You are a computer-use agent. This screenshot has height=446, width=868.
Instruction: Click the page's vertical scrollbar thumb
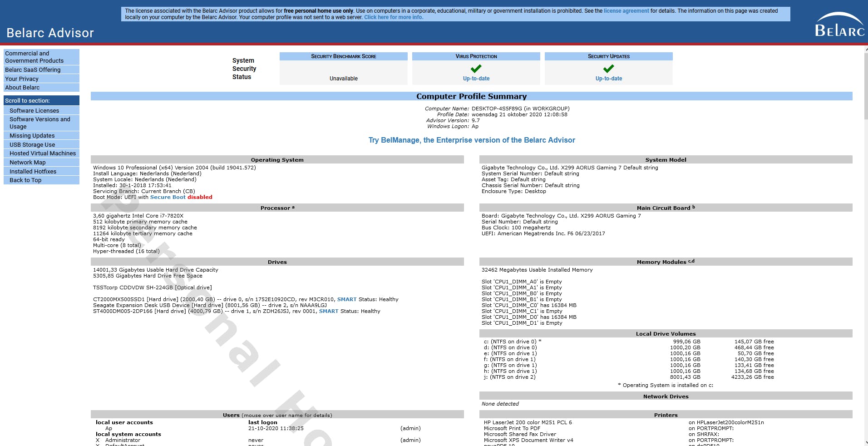(x=866, y=86)
